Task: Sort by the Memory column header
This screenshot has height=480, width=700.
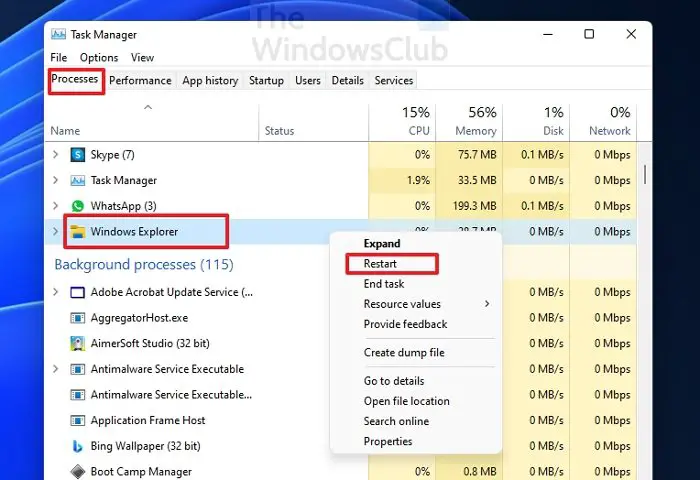Action: [x=469, y=123]
